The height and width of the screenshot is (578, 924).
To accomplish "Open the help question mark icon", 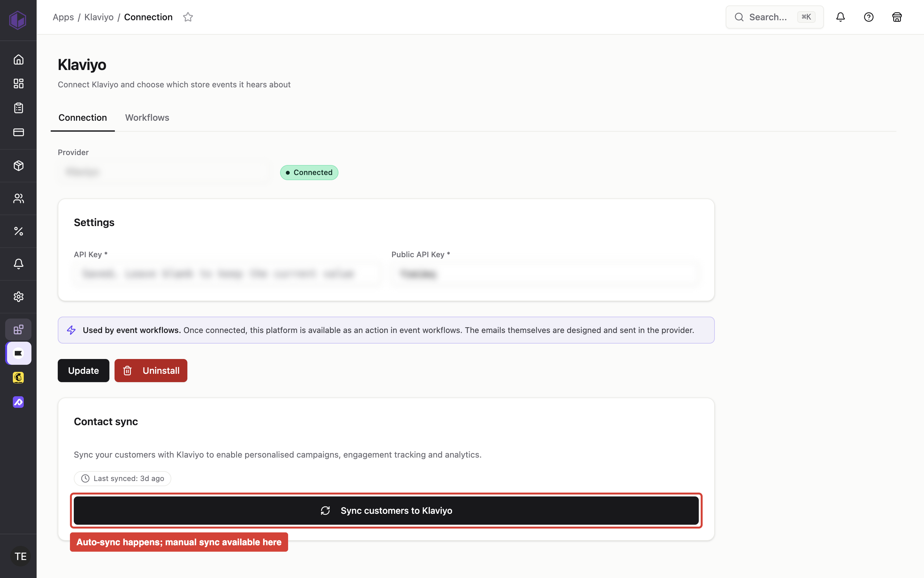I will 868,17.
